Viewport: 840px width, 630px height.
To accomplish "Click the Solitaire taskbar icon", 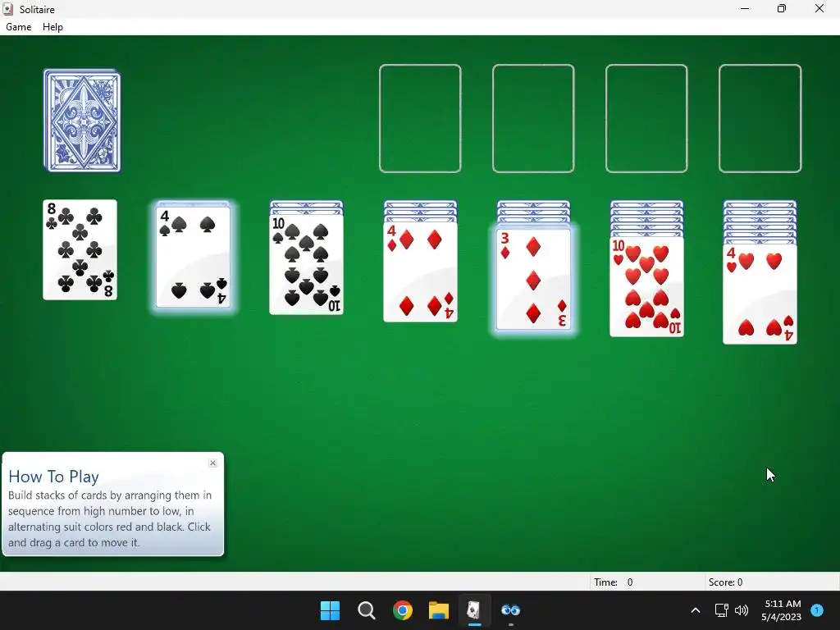I will click(x=475, y=610).
